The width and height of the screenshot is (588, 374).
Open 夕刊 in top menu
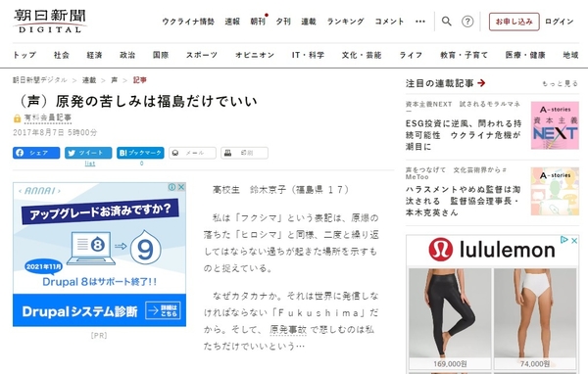click(283, 22)
